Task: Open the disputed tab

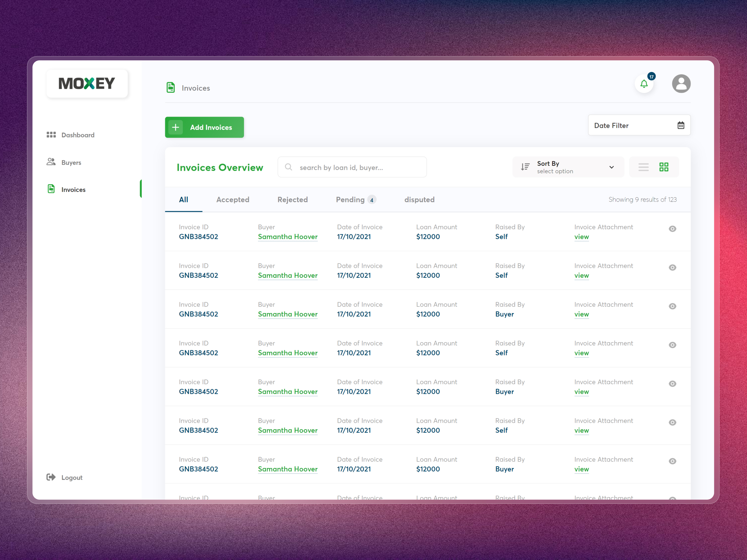Action: point(419,199)
